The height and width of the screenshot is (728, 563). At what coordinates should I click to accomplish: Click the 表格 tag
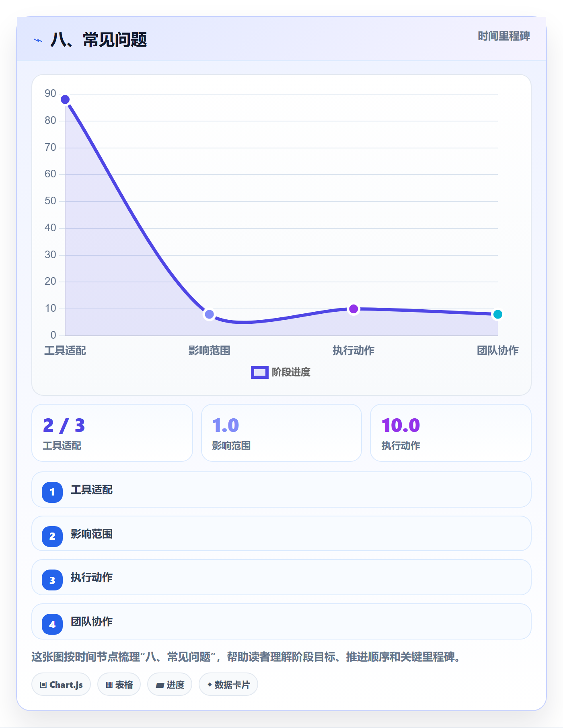pyautogui.click(x=119, y=685)
